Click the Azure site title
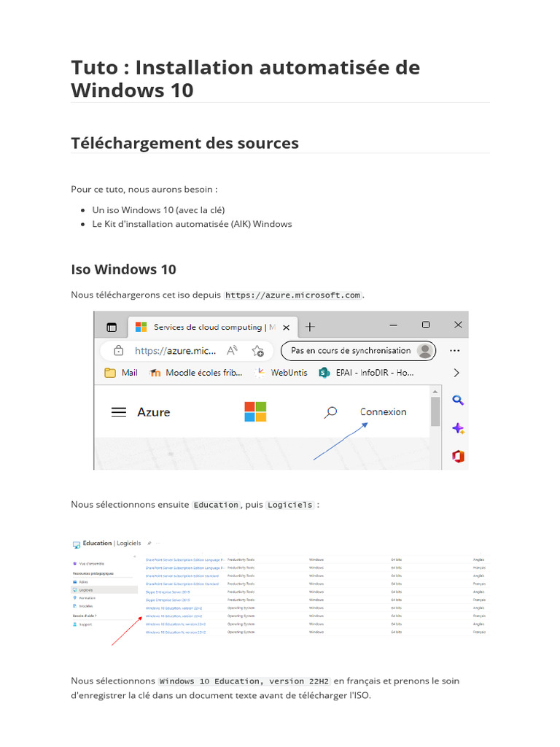The image size is (560, 747). (153, 412)
